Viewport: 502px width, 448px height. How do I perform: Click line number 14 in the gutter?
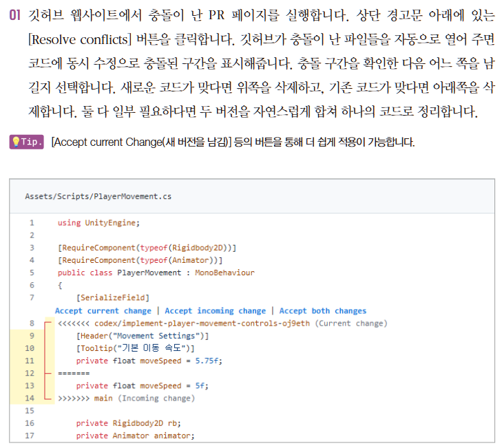(x=30, y=398)
